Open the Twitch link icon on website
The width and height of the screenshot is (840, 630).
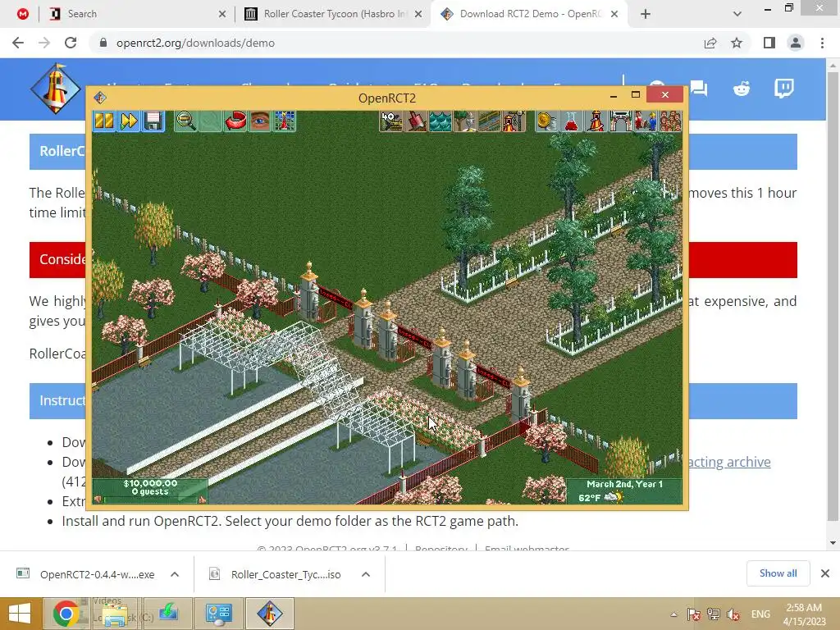tap(784, 89)
